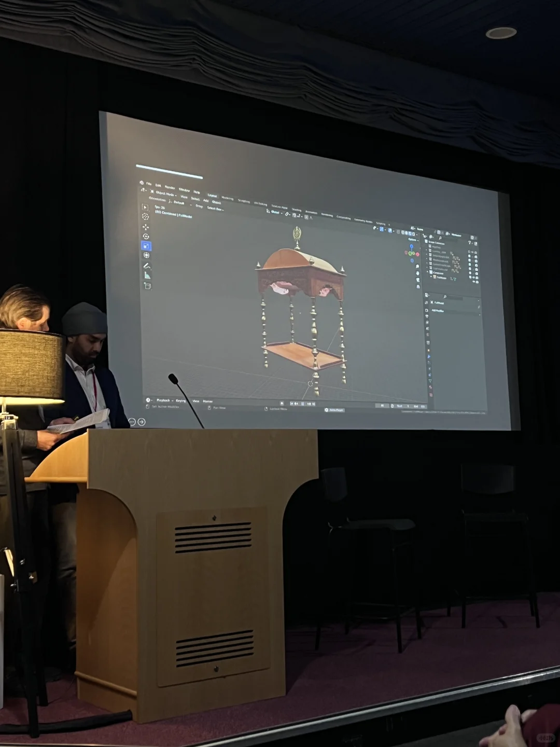The width and height of the screenshot is (560, 747).
Task: Click the new collection icon in outliner
Action: pyautogui.click(x=475, y=243)
